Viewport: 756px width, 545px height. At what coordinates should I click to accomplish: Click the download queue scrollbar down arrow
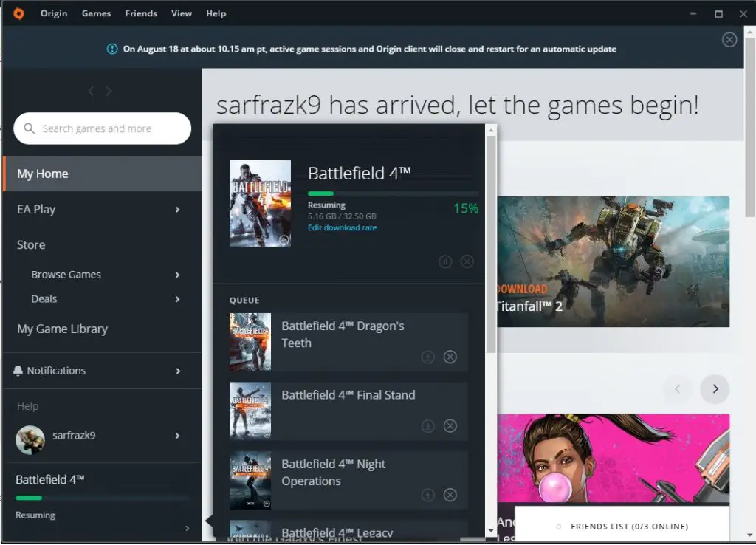click(x=491, y=531)
